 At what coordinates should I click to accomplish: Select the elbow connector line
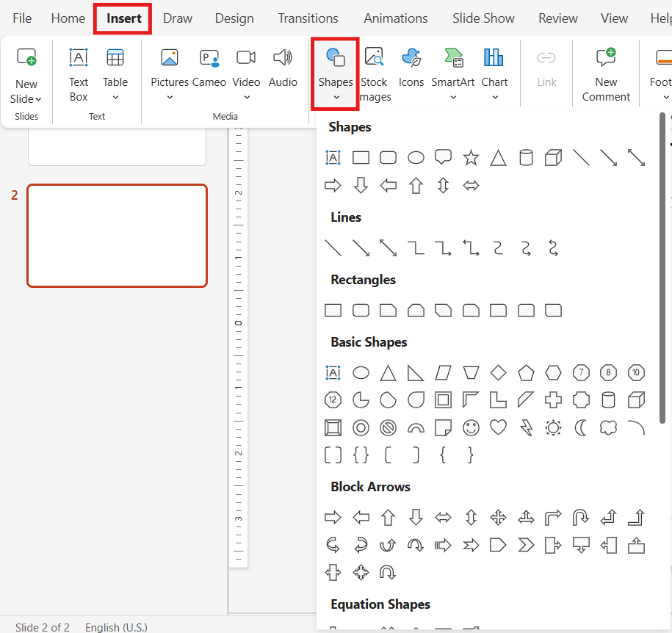click(415, 247)
